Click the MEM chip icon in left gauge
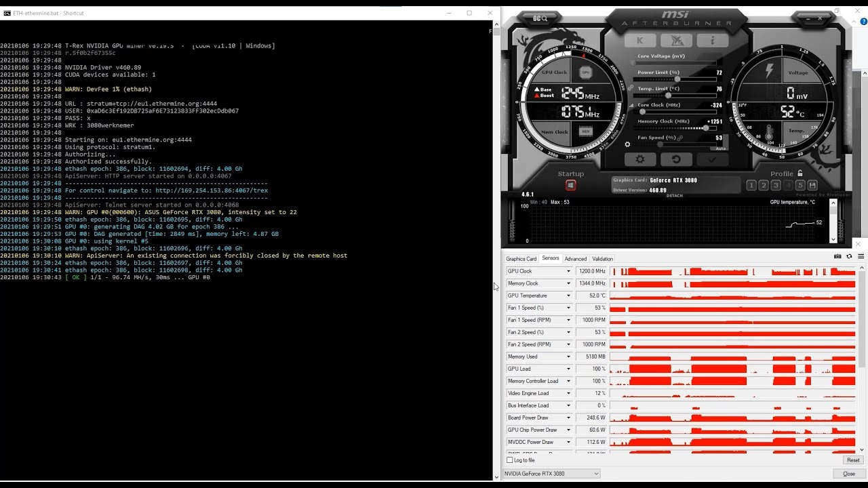 586,131
